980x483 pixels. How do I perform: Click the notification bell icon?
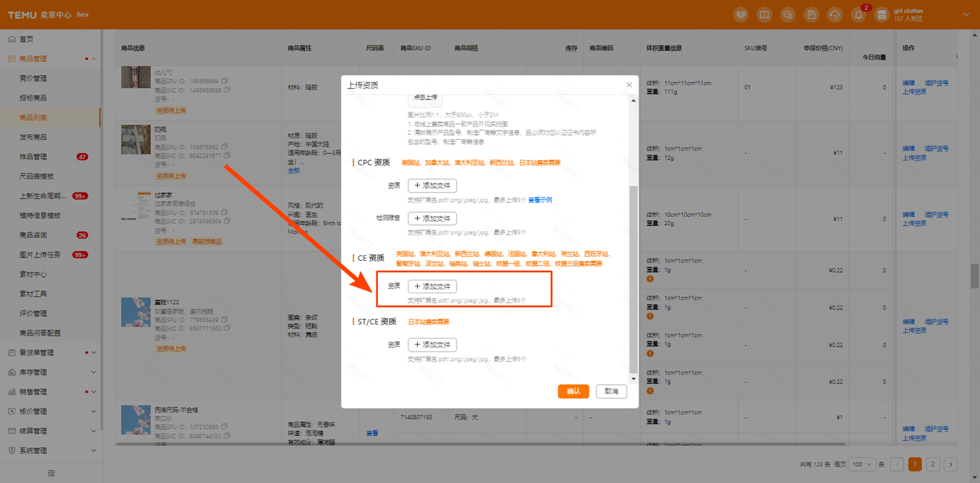859,15
